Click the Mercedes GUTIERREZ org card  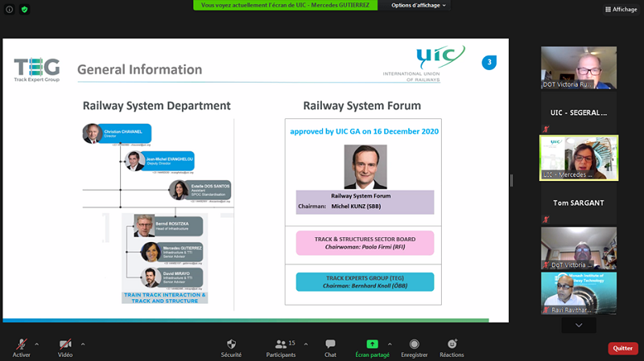[x=171, y=252]
